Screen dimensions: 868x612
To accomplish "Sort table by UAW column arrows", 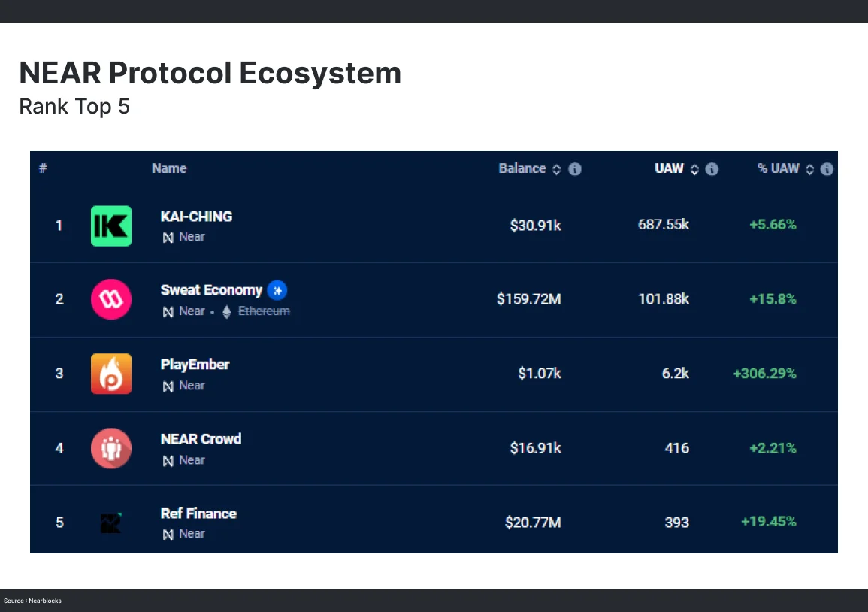I will [x=694, y=169].
